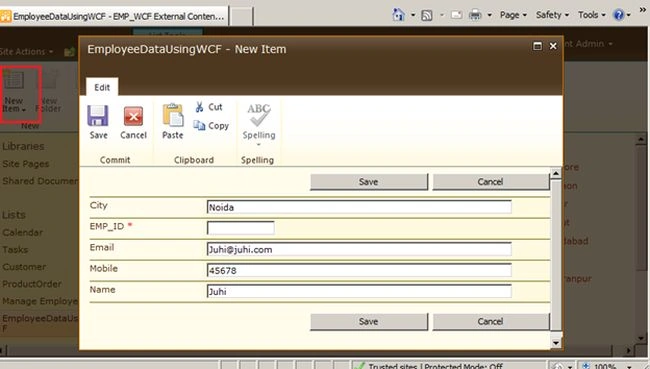650x369 pixels.
Task: Open Calendar list in background sidebar
Action: (x=22, y=232)
